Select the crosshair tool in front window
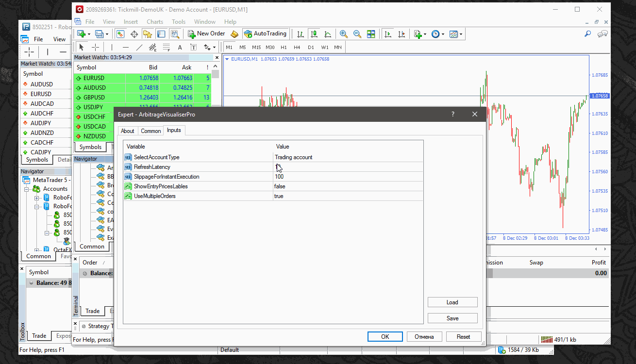 point(95,47)
